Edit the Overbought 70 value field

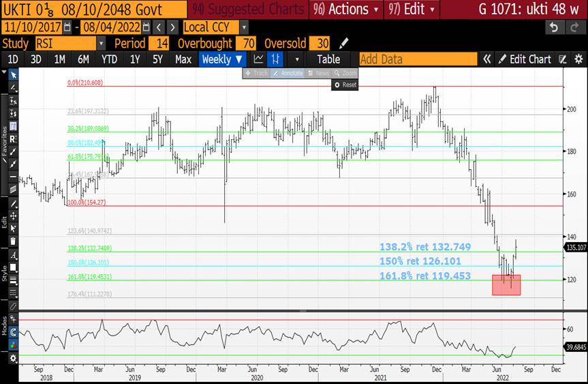pyautogui.click(x=246, y=44)
